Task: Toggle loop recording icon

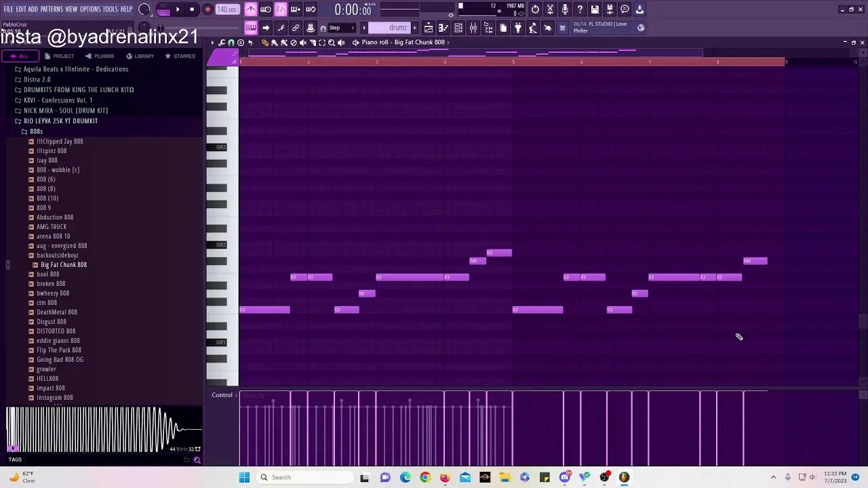Action: [311, 9]
